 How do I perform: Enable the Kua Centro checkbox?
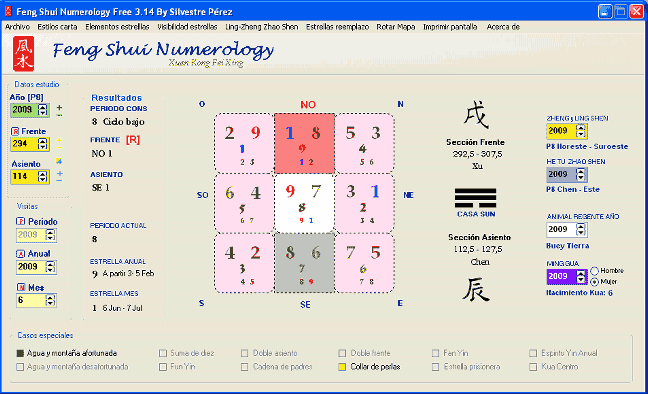(x=533, y=367)
